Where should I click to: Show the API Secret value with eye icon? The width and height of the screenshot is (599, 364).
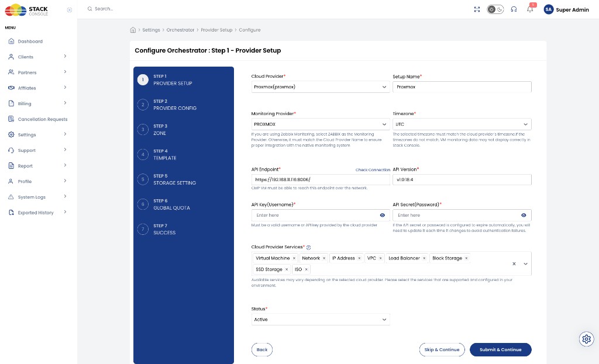pos(524,215)
